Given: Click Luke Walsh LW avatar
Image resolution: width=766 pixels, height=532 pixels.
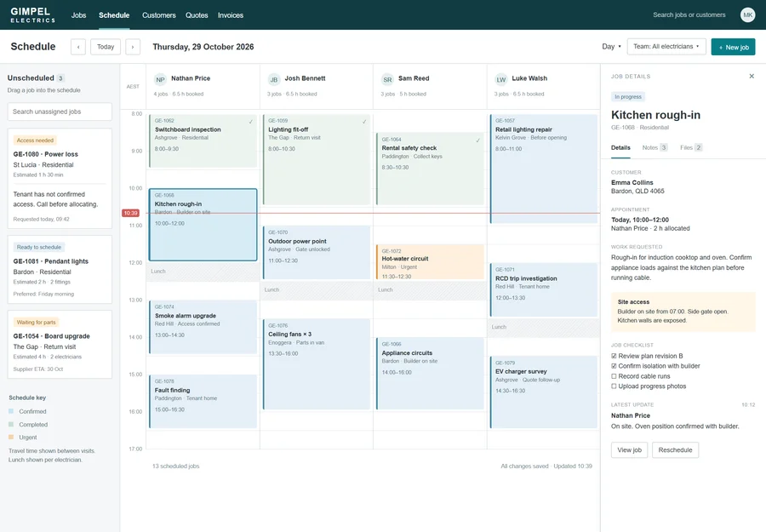Looking at the screenshot, I should point(501,80).
